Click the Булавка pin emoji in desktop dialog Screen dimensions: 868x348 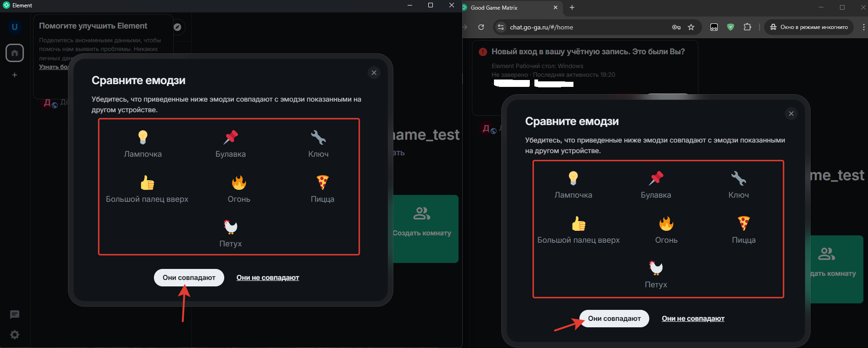click(231, 137)
